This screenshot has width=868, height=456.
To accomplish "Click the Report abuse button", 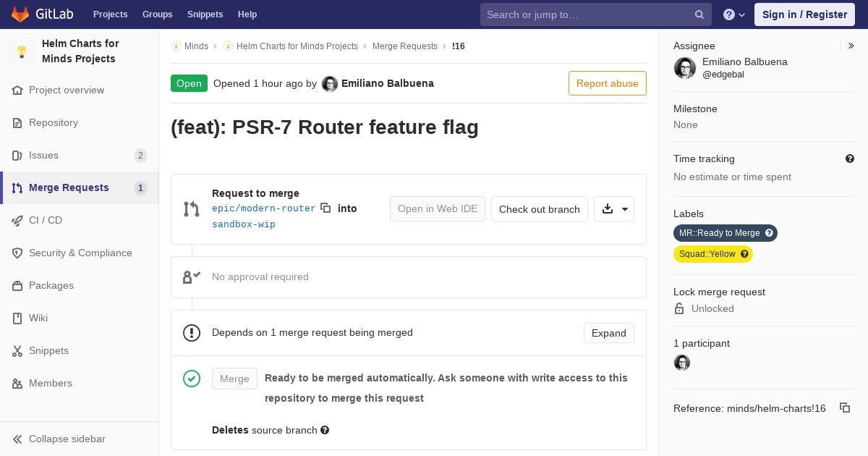I will 608,83.
